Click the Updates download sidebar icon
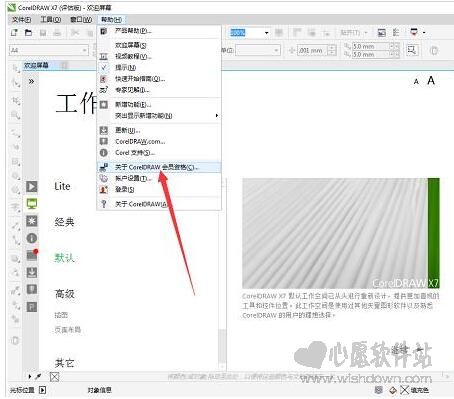The image size is (454, 399). (32, 272)
